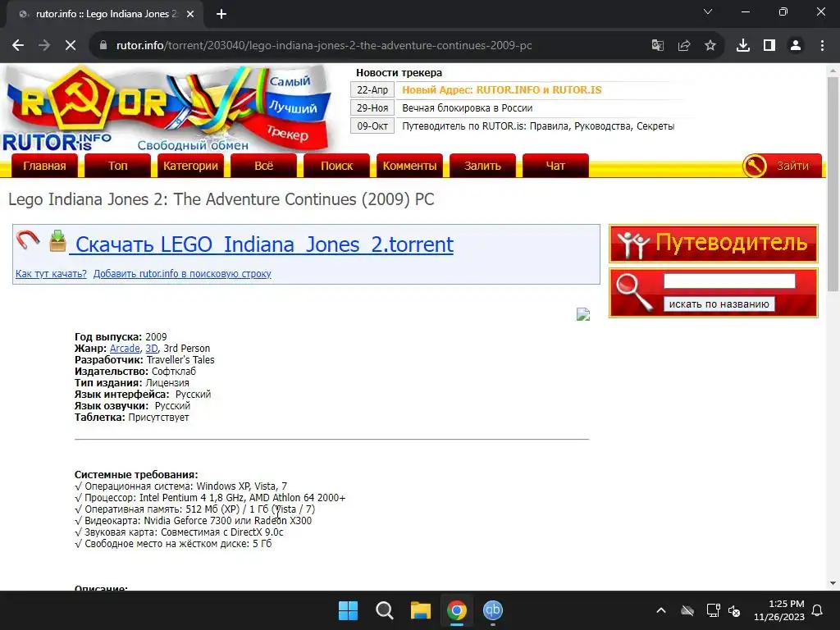Open notifications bell in tray
Viewport: 840px width, 630px height.
coord(818,610)
